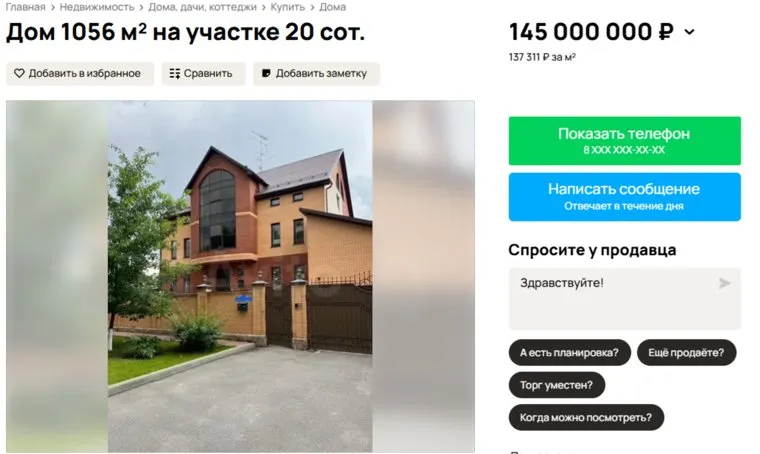The image size is (760, 454).
Task: Select the 'Ещё продаёте?' quick question
Action: [x=686, y=353]
